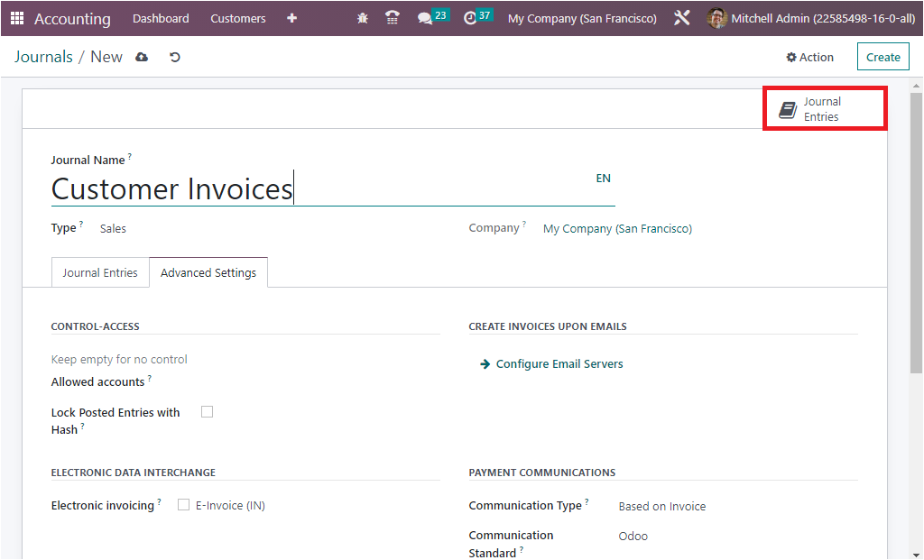Image resolution: width=924 pixels, height=560 pixels.
Task: Click PAYMENT COMMUNICATIONS section heading
Action: (542, 473)
